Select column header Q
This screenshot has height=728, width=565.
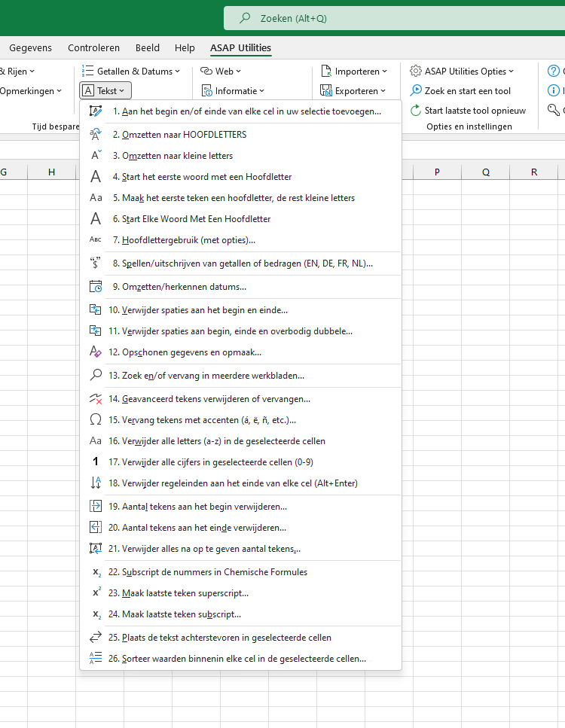(486, 172)
